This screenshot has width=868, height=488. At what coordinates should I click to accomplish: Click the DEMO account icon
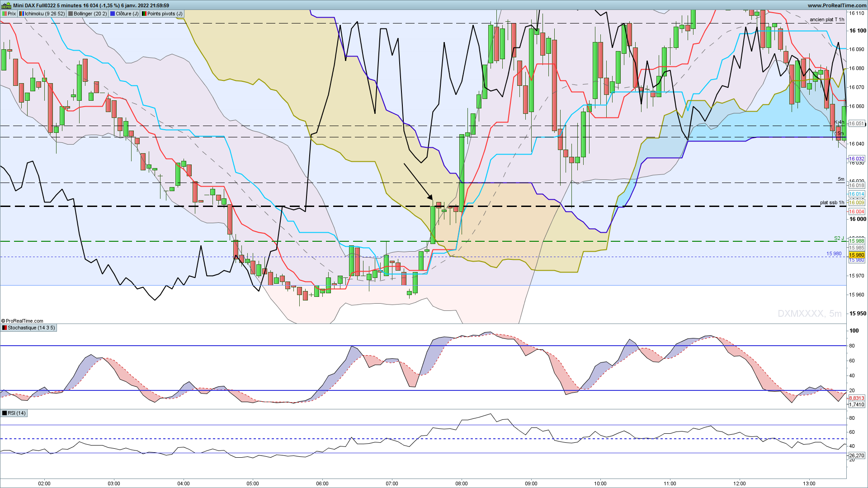pyautogui.click(x=6, y=5)
